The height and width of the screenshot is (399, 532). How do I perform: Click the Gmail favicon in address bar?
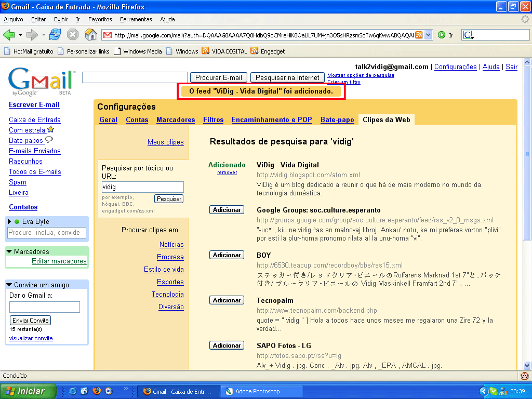pyautogui.click(x=107, y=35)
